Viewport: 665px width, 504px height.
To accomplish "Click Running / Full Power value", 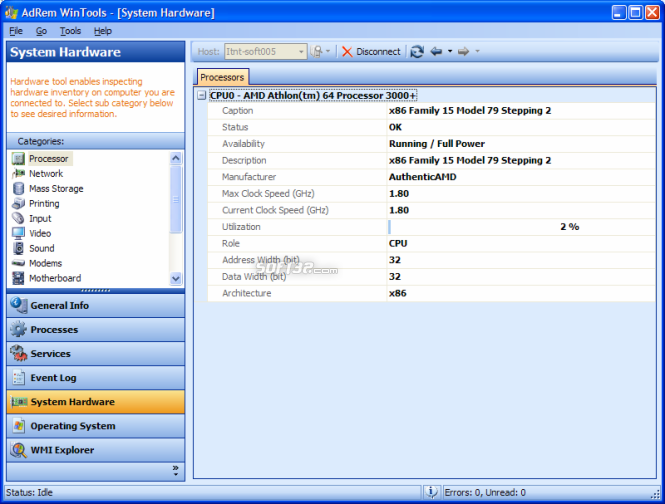I will pyautogui.click(x=437, y=144).
